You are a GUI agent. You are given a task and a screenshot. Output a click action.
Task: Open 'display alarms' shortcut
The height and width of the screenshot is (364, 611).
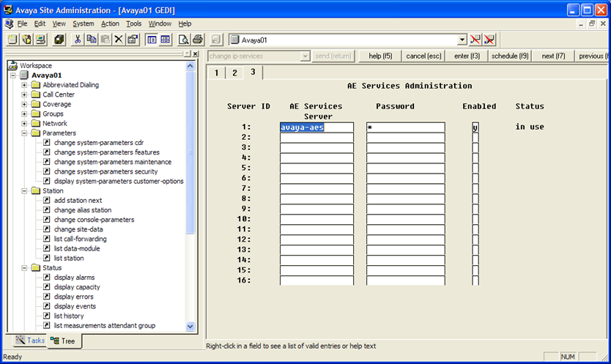tap(74, 278)
